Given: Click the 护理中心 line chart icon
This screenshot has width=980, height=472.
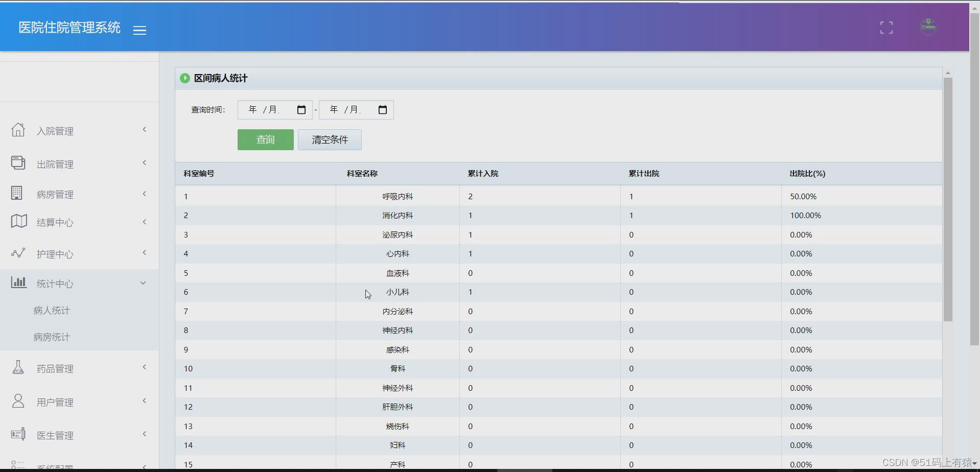Looking at the screenshot, I should click(x=18, y=253).
